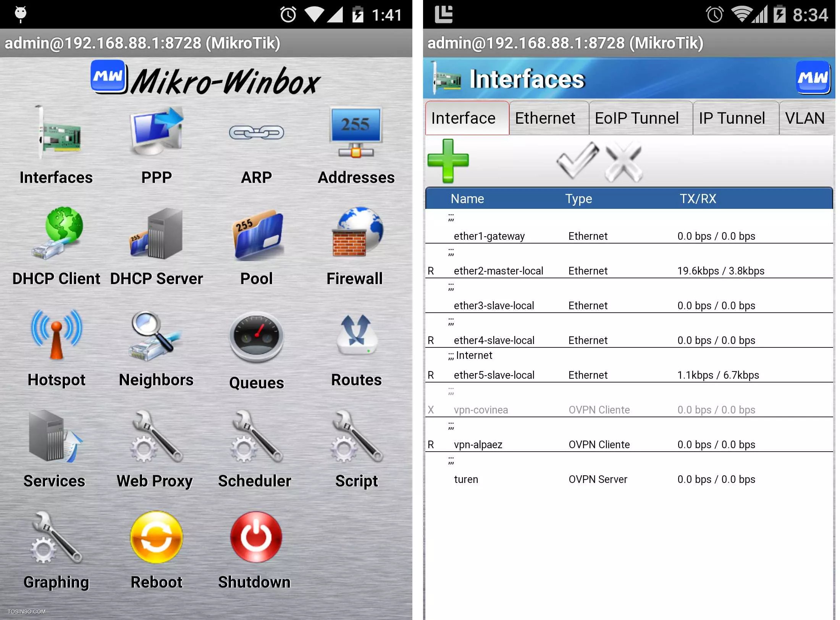Tap Wi-Fi icon in right status bar
The image size is (840, 620).
[742, 15]
